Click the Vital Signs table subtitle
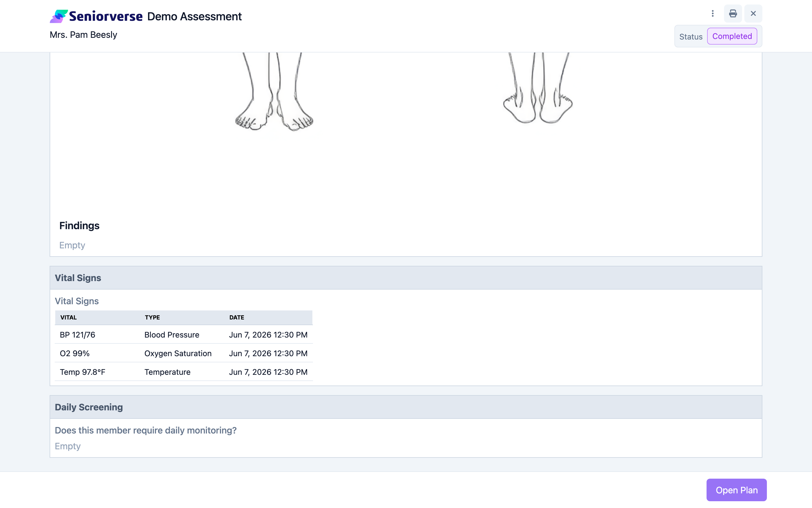Screen dimensions: 812x508 (77, 301)
